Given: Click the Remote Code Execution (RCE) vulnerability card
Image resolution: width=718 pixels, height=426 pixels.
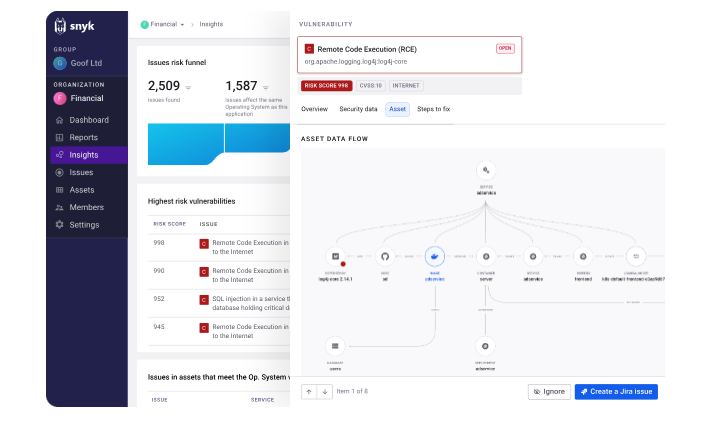Looking at the screenshot, I should tap(409, 55).
